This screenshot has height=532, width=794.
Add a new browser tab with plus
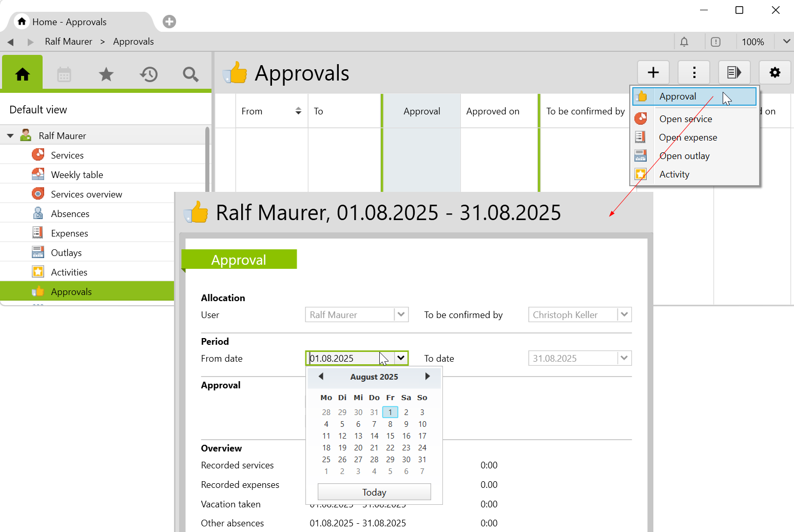coord(169,22)
